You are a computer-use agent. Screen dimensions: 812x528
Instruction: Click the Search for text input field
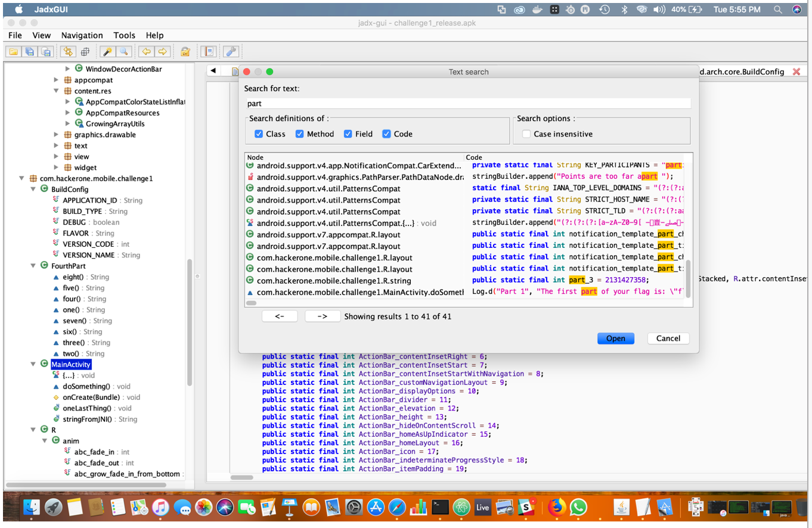469,104
